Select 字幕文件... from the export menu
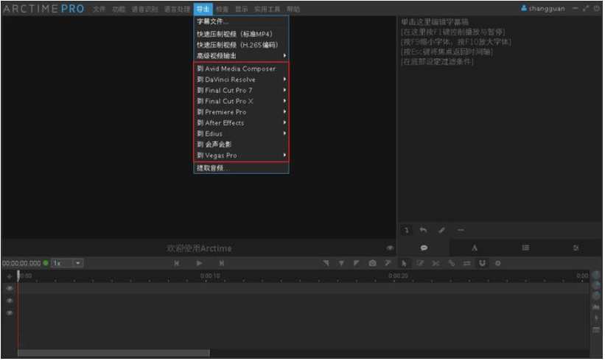 [x=213, y=21]
